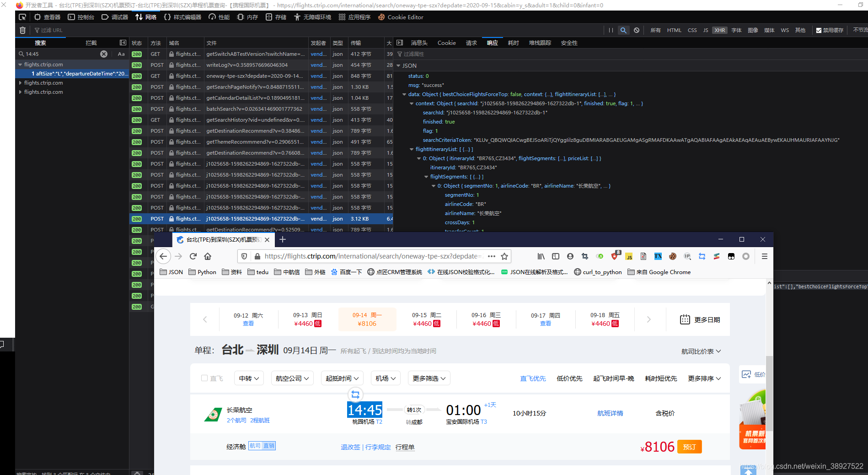
Task: Open the Cookie Editor devtools panel
Action: click(401, 17)
